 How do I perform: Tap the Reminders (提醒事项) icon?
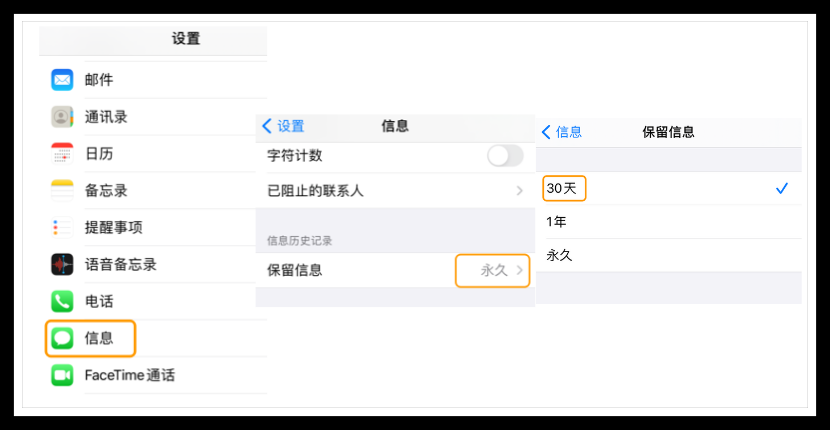click(63, 228)
